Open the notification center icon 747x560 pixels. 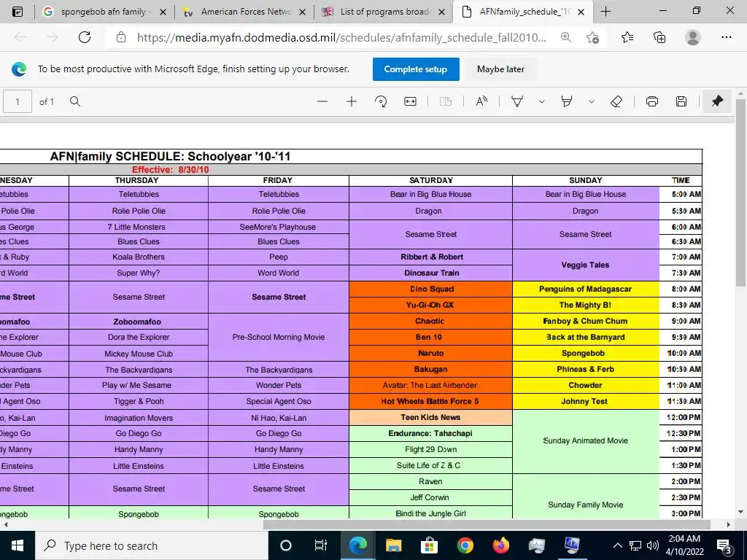(724, 545)
